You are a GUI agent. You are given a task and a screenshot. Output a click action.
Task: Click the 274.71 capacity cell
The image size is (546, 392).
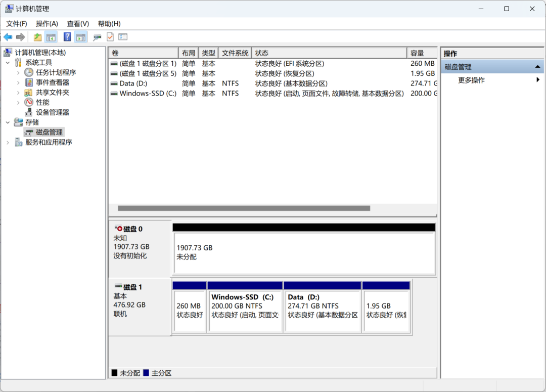click(x=424, y=83)
